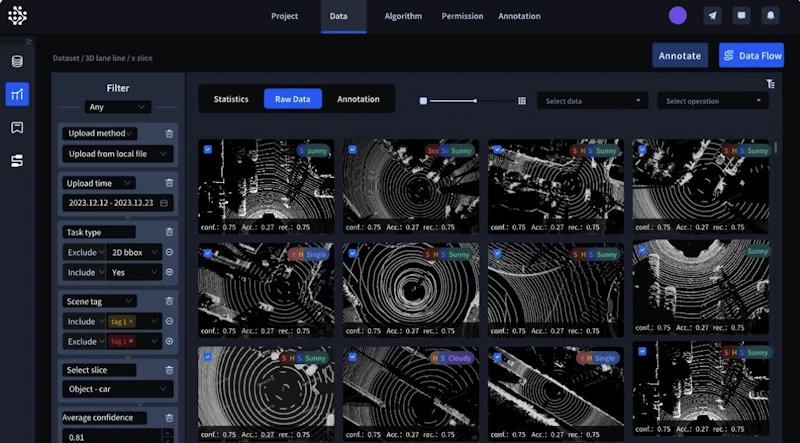This screenshot has width=800, height=443.
Task: Click the upload time date range field
Action: [118, 203]
